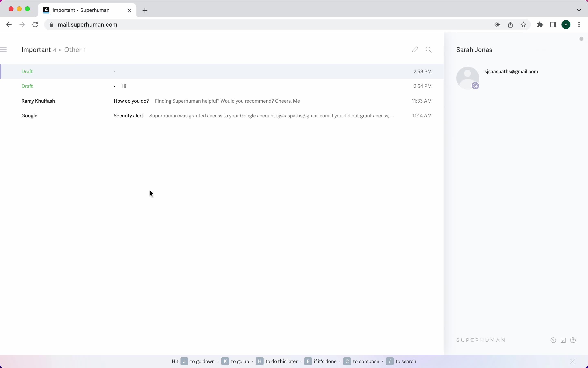The height and width of the screenshot is (368, 588).
Task: Click the grey dot at panel top right
Action: (581, 39)
